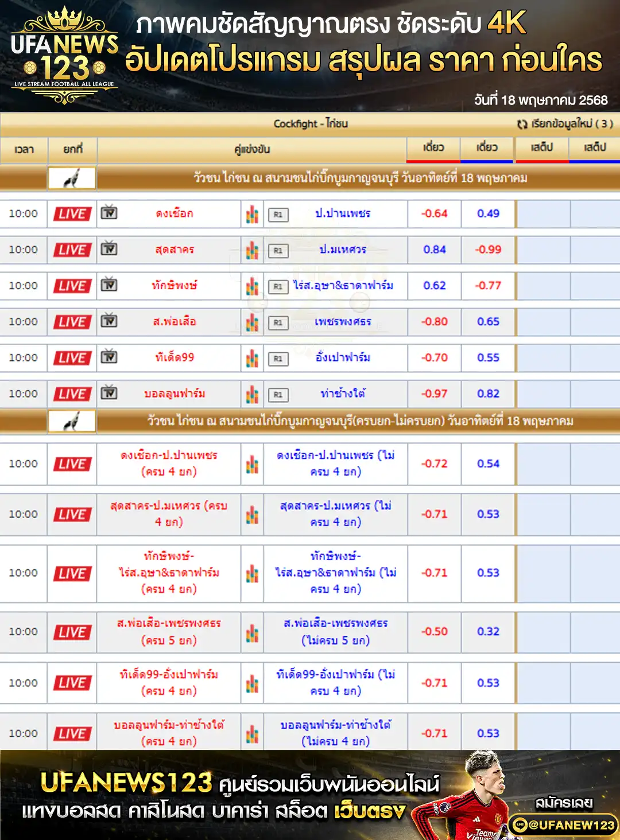Select odds -0.64 for ดงเชือก
Image resolution: width=620 pixels, height=840 pixels.
(x=434, y=213)
